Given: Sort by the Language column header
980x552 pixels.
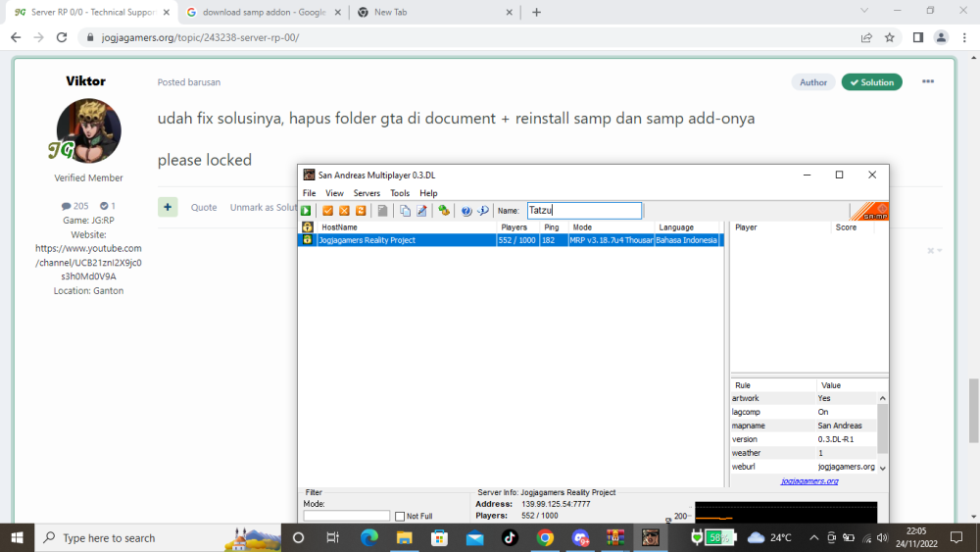Looking at the screenshot, I should click(686, 226).
